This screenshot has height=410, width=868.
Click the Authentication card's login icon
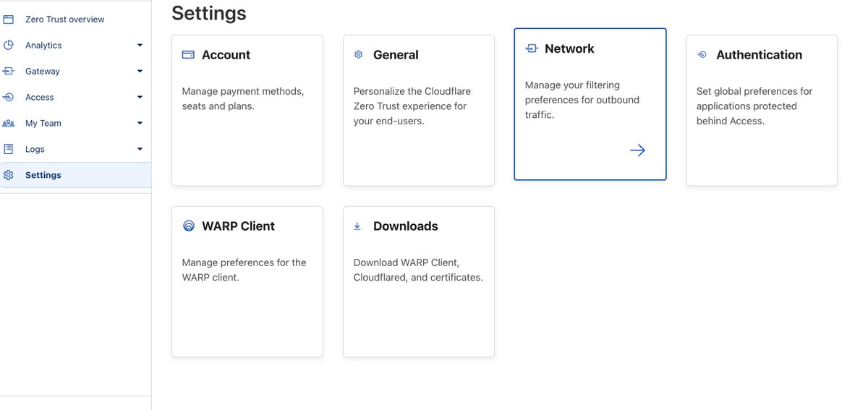pos(702,55)
